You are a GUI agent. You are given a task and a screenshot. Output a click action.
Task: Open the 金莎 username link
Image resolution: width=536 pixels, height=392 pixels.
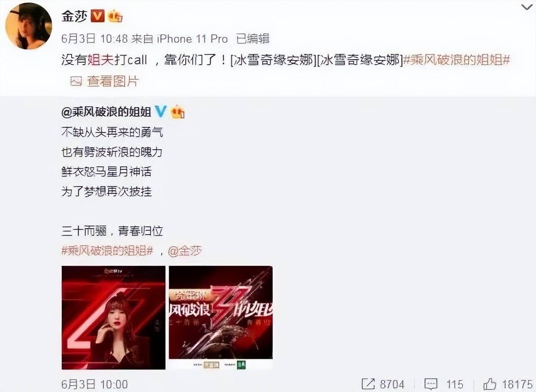point(75,16)
